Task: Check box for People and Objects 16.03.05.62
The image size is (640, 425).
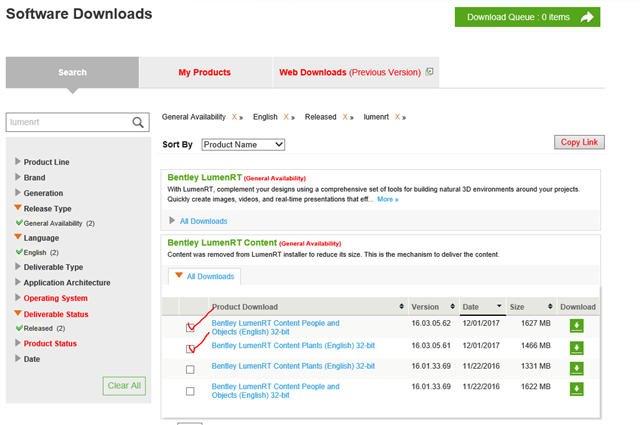Action: point(190,327)
